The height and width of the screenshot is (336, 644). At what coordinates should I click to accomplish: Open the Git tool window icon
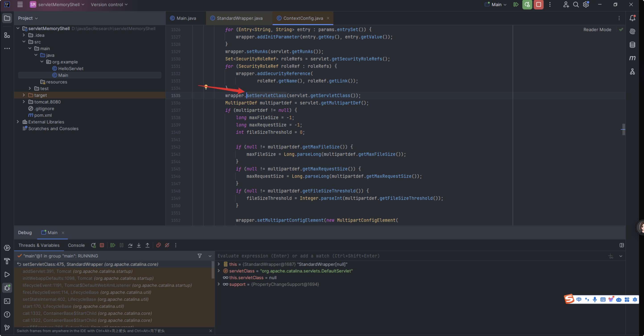[7, 328]
